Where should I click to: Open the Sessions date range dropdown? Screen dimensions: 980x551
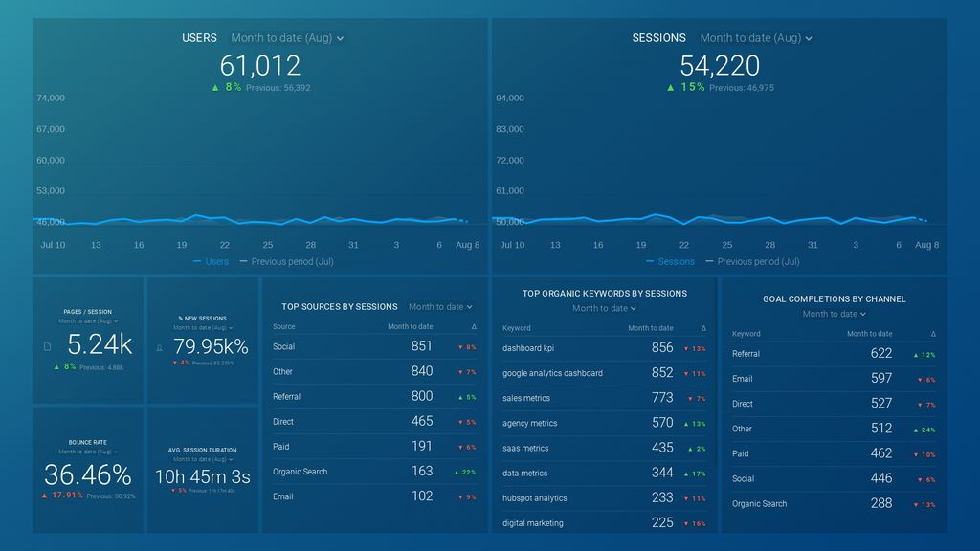[x=756, y=38]
